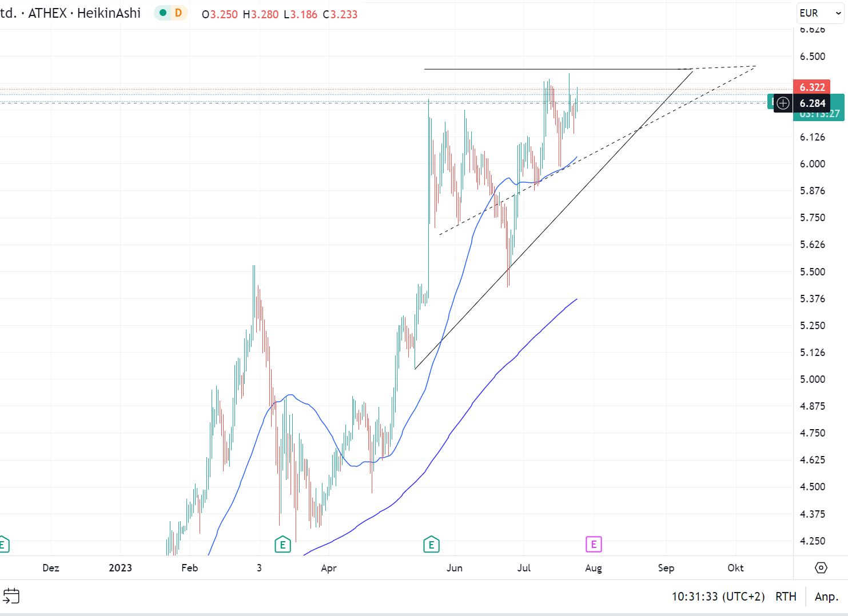Toggle the Anp. adjustment button

(x=826, y=597)
